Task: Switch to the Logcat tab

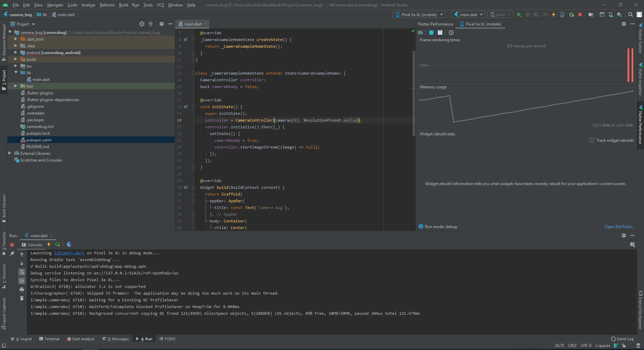Action: coord(21,339)
